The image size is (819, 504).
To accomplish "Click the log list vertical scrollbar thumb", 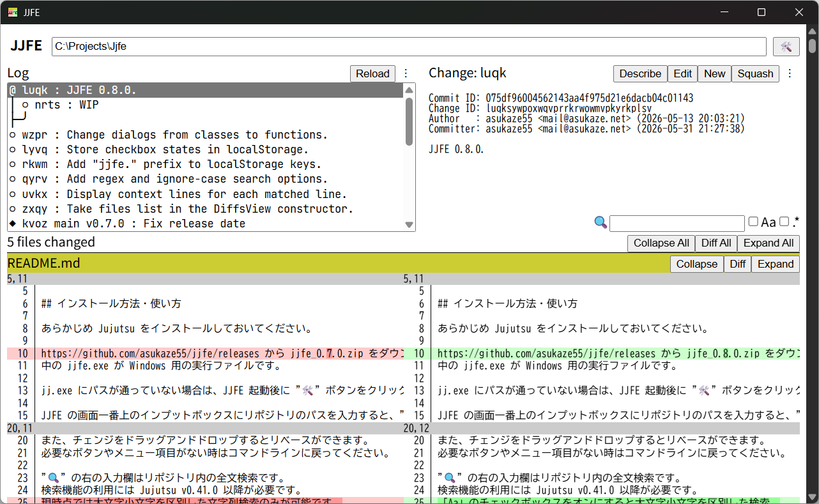I will point(409,121).
